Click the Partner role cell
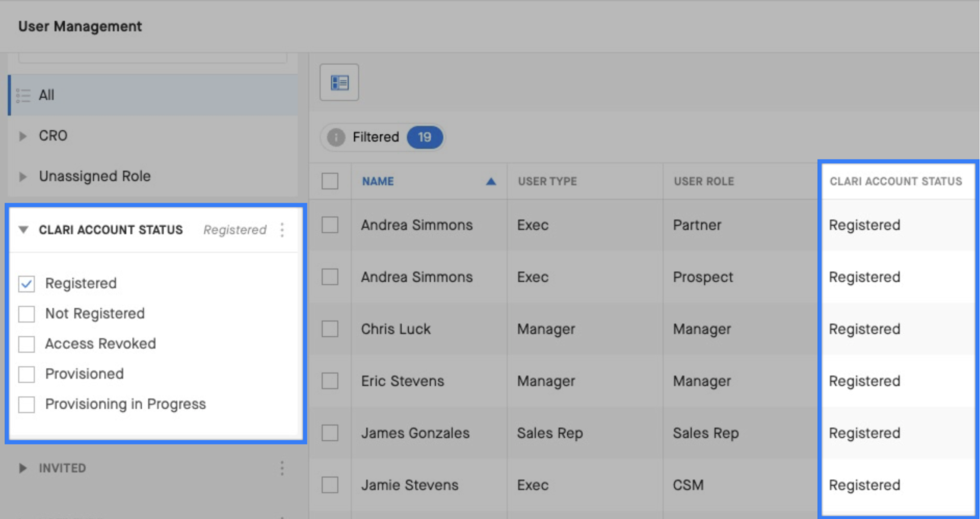This screenshot has height=519, width=980. tap(697, 225)
